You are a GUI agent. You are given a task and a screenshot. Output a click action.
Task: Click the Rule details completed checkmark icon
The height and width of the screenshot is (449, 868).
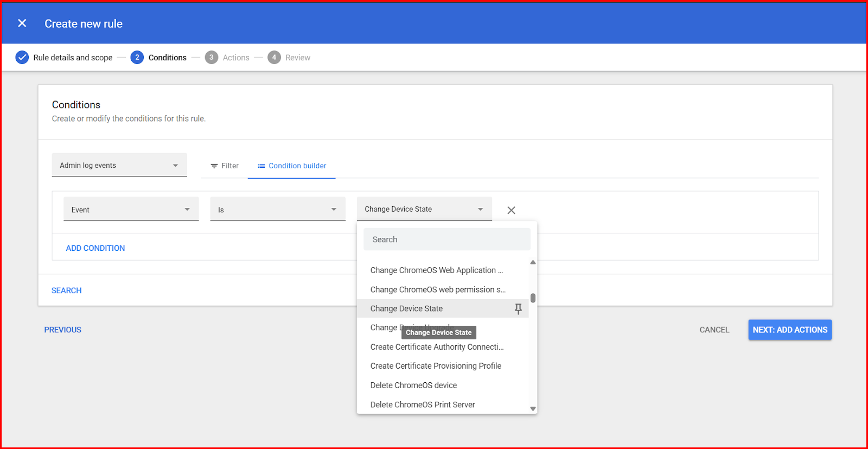[22, 58]
